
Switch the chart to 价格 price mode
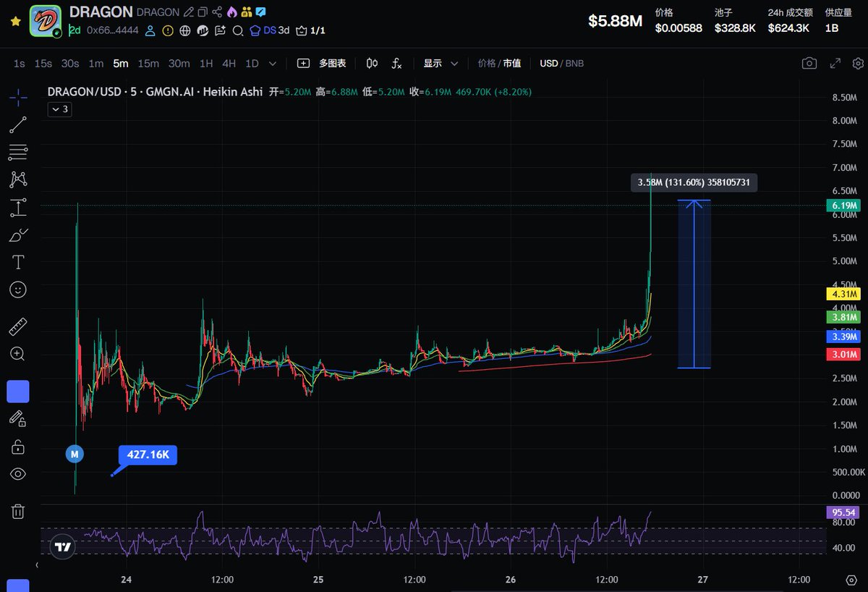487,63
